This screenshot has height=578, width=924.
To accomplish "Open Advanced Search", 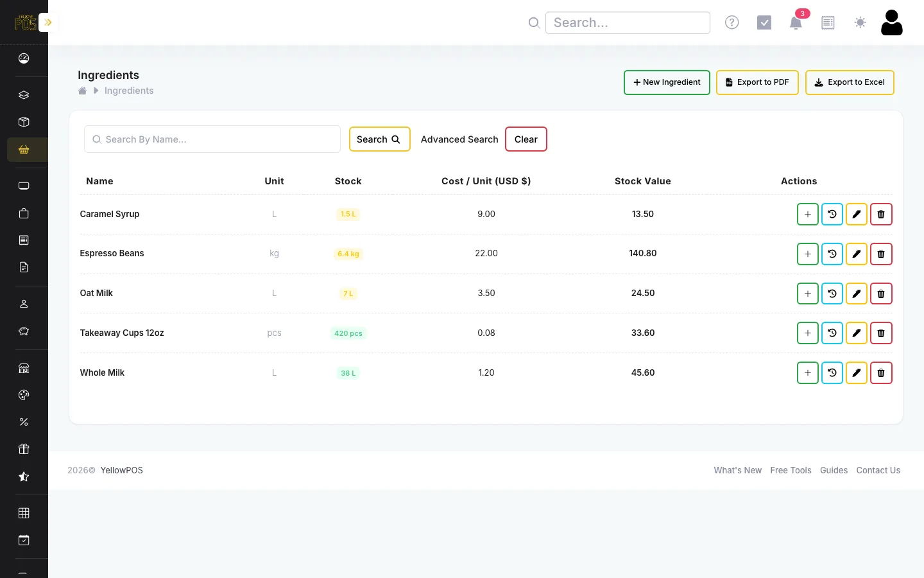I will [x=459, y=139].
